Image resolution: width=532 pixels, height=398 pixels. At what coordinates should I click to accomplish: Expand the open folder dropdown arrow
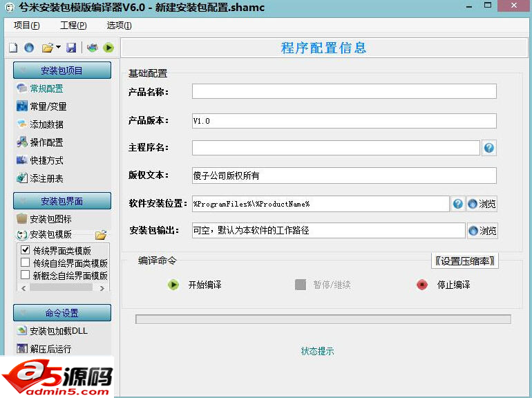pos(58,47)
